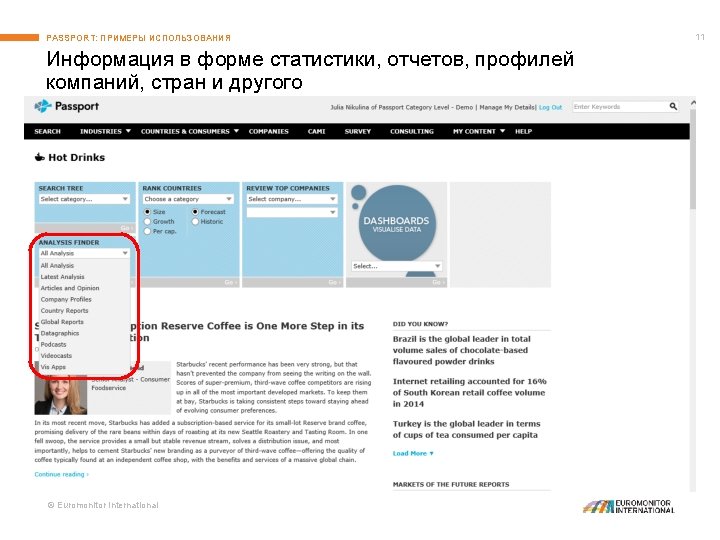
Task: Choose Articles and Opinion option
Action: (70, 288)
